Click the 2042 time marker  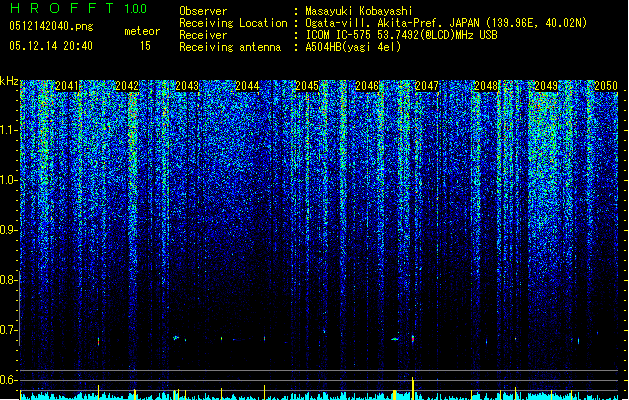[x=127, y=86]
